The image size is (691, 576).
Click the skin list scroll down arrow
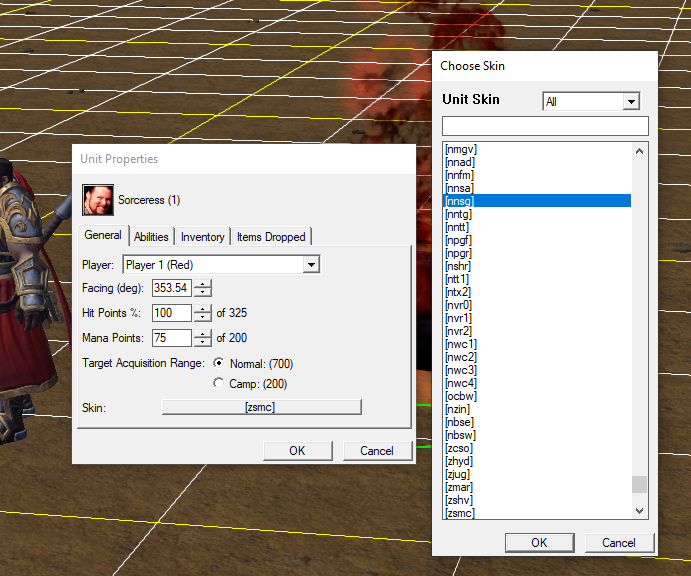point(639,511)
